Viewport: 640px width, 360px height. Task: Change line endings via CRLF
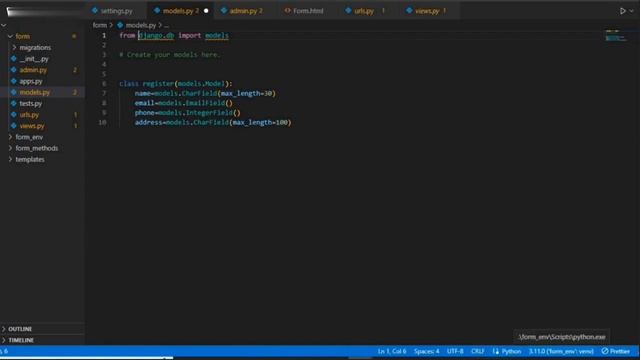(478, 351)
